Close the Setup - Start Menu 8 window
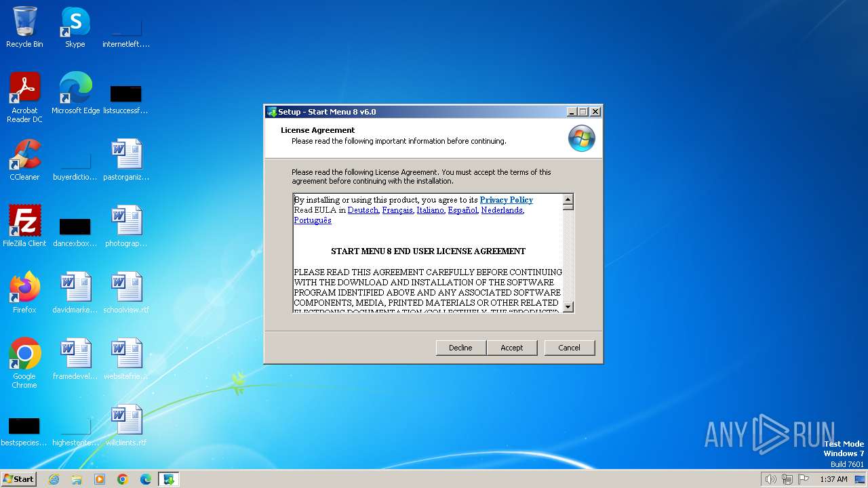Screen dimensions: 868x488 pyautogui.click(x=595, y=112)
